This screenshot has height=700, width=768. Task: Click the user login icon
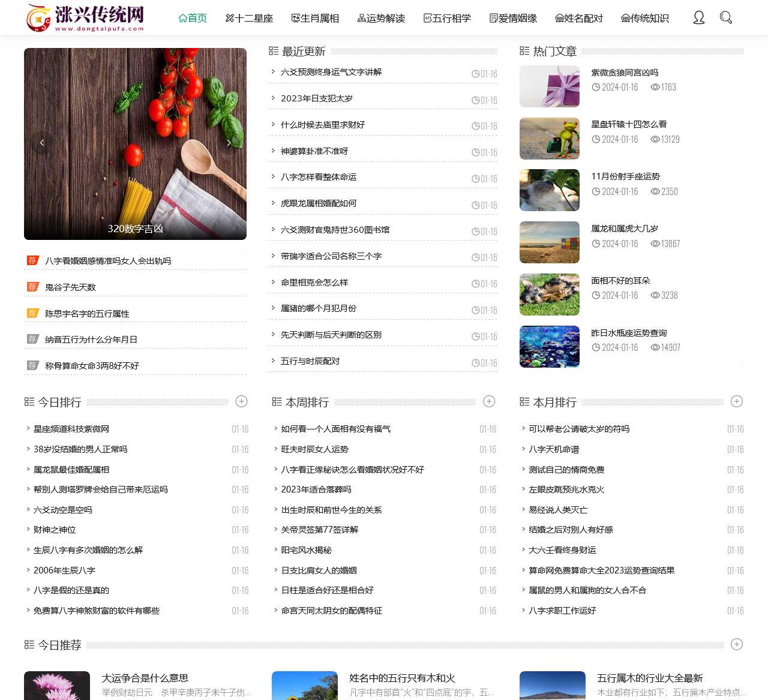click(x=698, y=17)
